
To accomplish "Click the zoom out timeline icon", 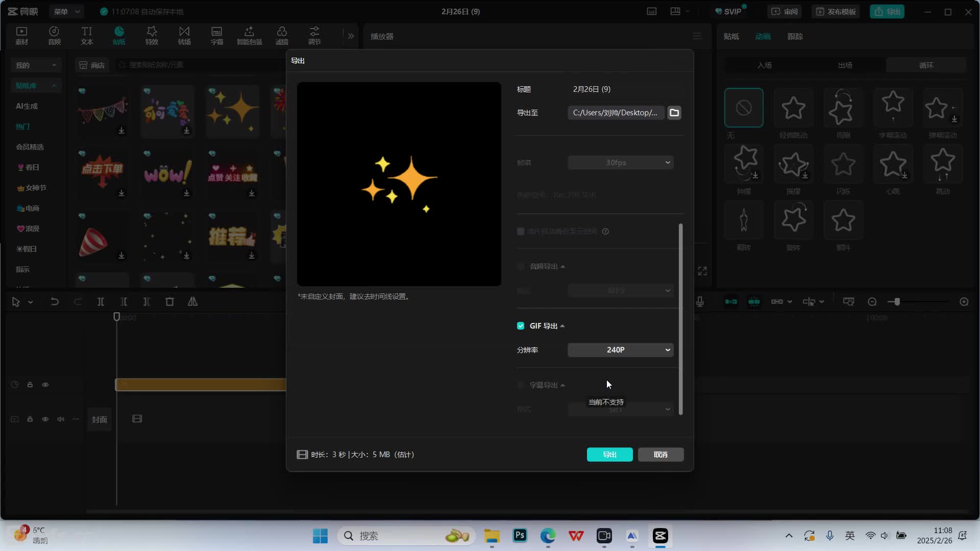I will 872,302.
